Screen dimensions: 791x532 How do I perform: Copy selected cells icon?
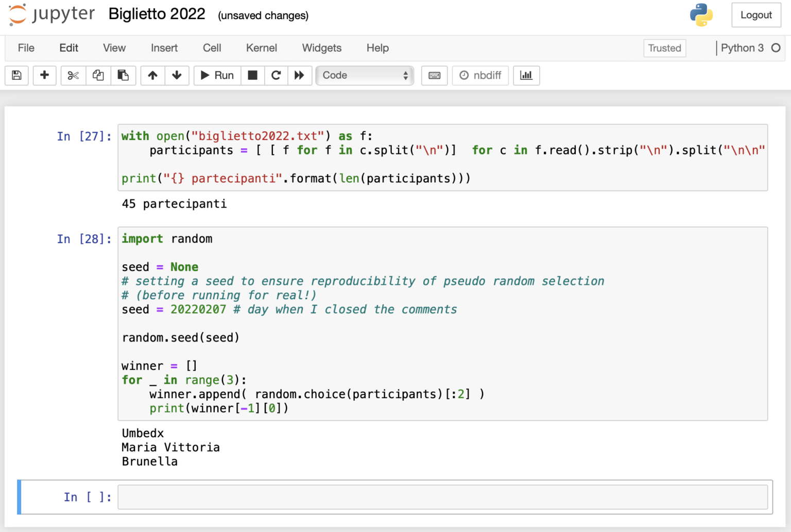click(98, 75)
